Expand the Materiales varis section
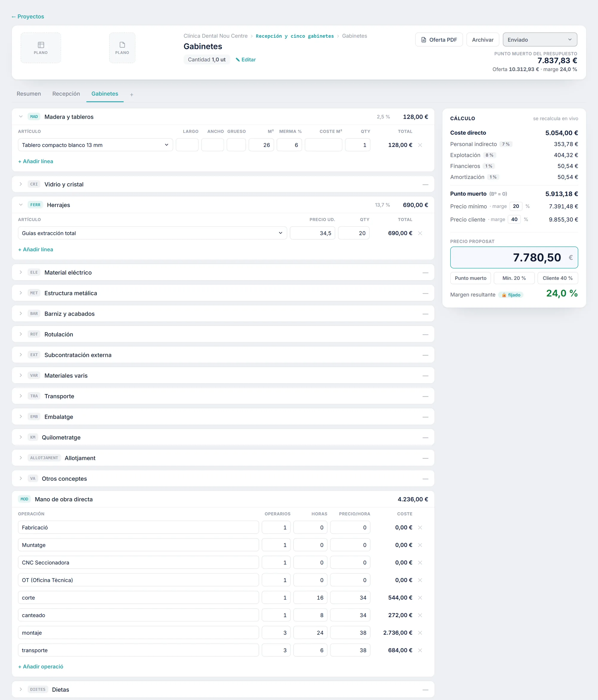 tap(21, 375)
